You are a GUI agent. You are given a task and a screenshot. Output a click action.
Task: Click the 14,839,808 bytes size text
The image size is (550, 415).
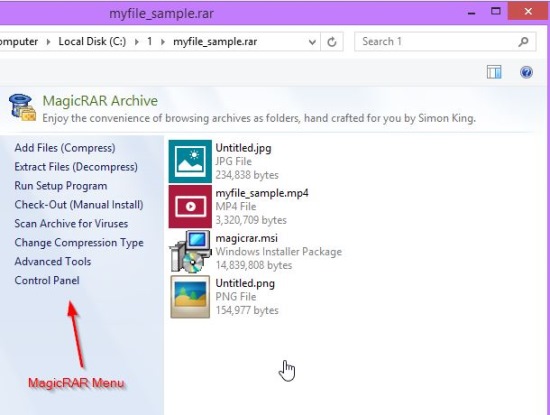(x=254, y=265)
